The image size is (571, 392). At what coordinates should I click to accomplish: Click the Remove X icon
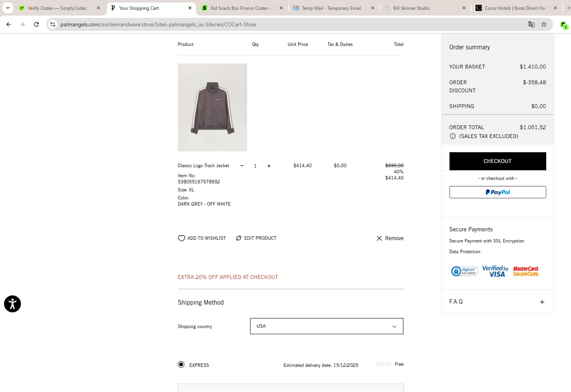(379, 238)
